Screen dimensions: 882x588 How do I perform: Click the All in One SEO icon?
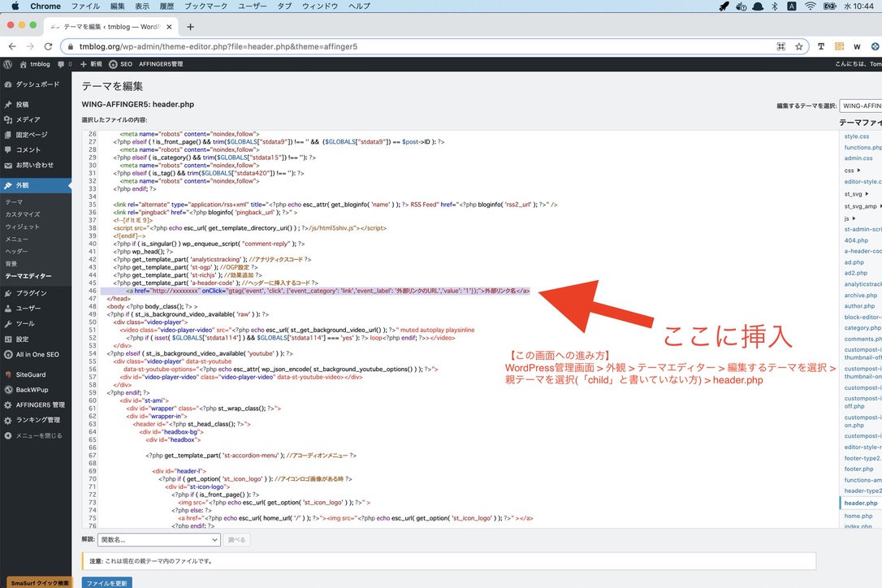coord(8,355)
